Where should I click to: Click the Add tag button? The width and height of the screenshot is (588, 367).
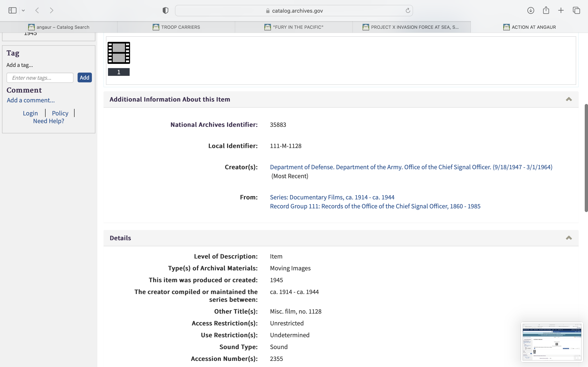[85, 77]
